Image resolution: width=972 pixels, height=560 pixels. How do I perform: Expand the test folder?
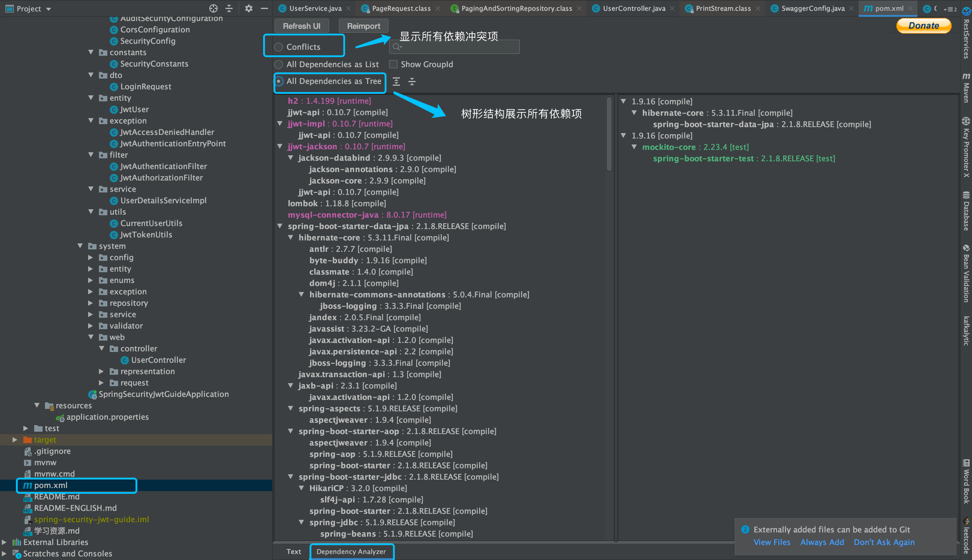[26, 428]
